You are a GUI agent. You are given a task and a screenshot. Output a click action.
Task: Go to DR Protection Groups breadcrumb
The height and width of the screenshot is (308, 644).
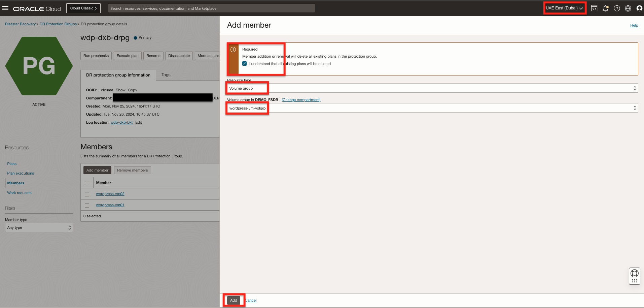pos(58,24)
